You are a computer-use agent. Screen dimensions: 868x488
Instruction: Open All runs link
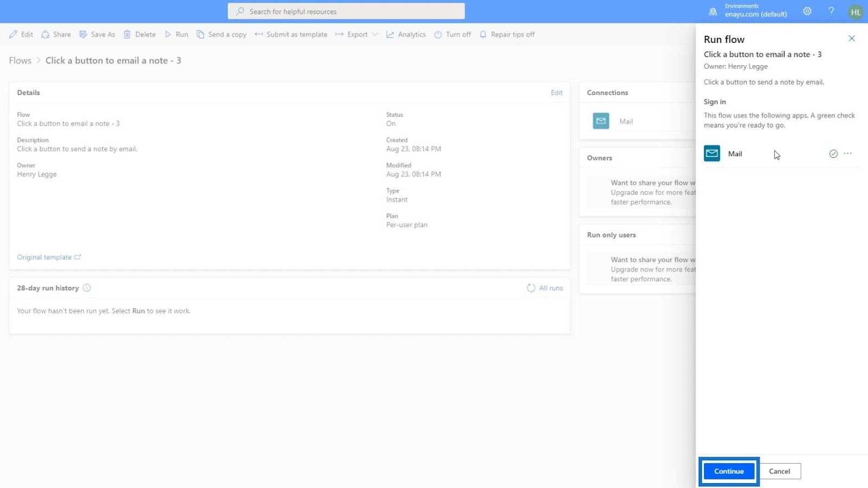tap(551, 288)
